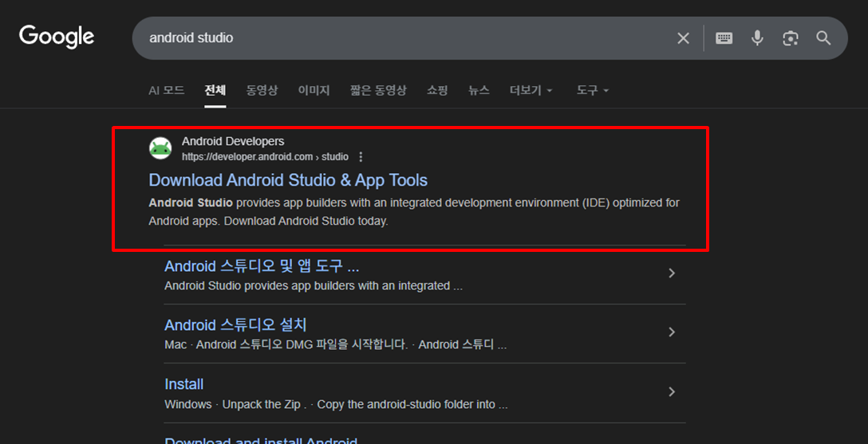Click the truncated snippet 'Android Studio provides app builders with an integrated ...'
The image size is (868, 444).
(x=314, y=286)
